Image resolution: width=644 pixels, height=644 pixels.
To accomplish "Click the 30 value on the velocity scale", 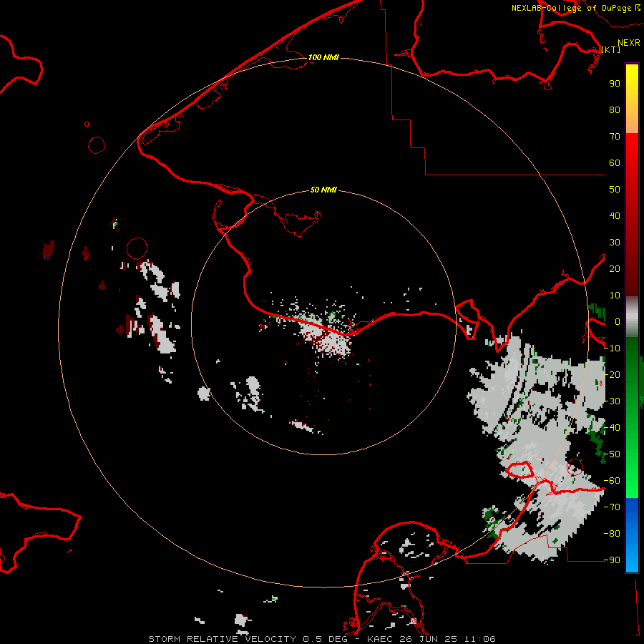I will 615,243.
